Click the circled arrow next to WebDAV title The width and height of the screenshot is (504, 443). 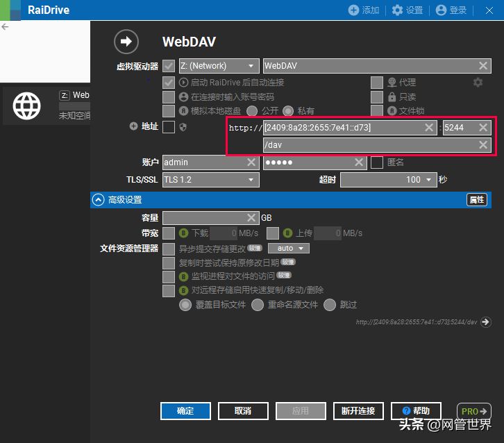click(x=126, y=42)
